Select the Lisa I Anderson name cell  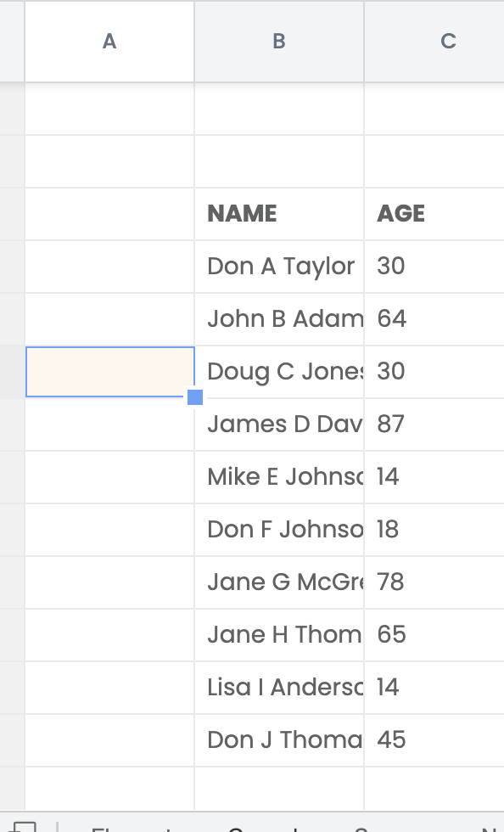click(x=279, y=688)
